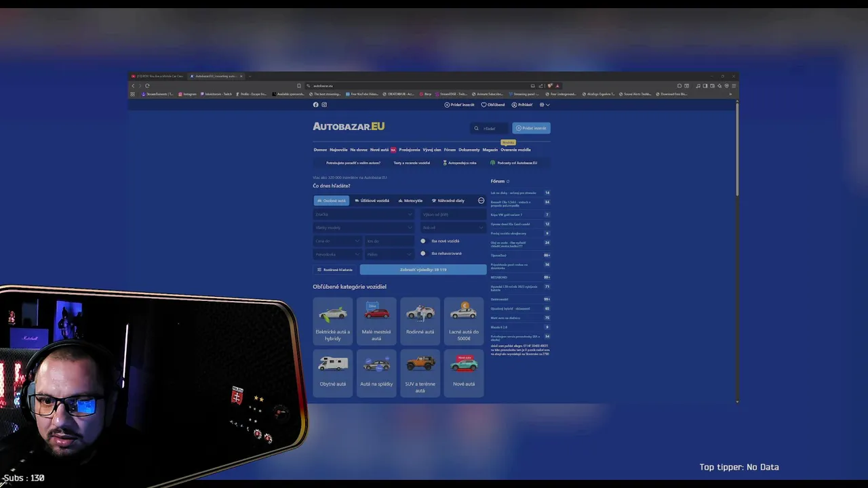Click the blue Pridať inzerát button
Image resolution: width=868 pixels, height=488 pixels.
(x=532, y=128)
